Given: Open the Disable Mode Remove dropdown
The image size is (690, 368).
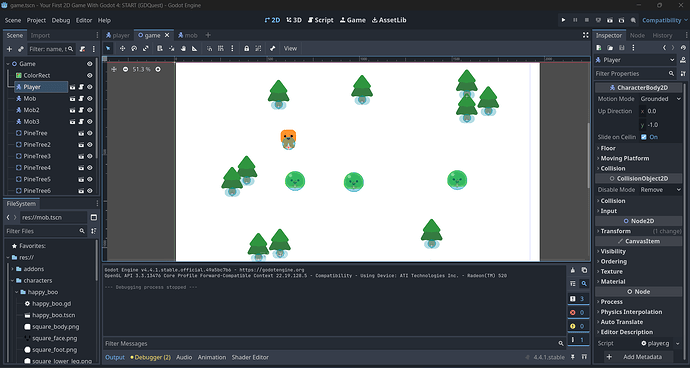Looking at the screenshot, I should coord(661,190).
